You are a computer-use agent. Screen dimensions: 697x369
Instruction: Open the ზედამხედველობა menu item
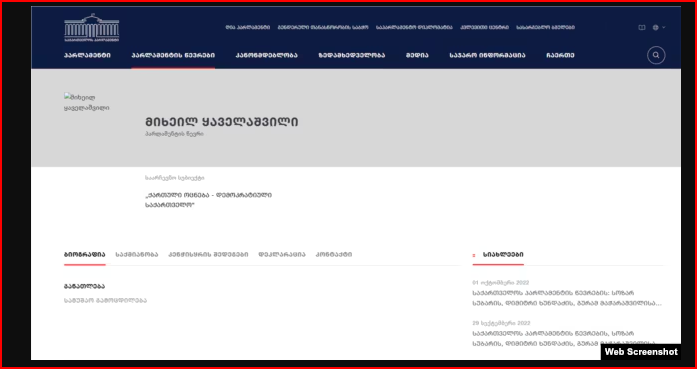coord(352,56)
